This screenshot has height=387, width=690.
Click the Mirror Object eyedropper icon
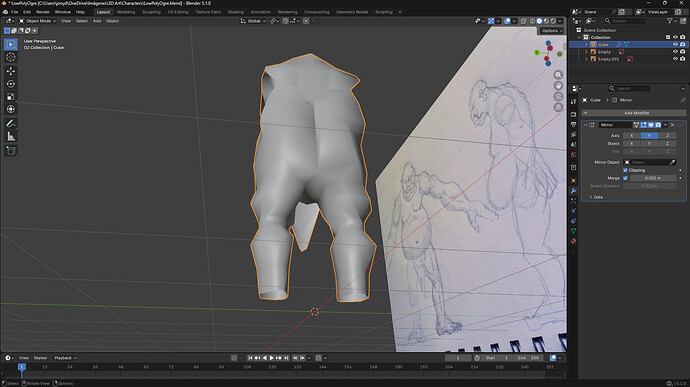point(672,162)
